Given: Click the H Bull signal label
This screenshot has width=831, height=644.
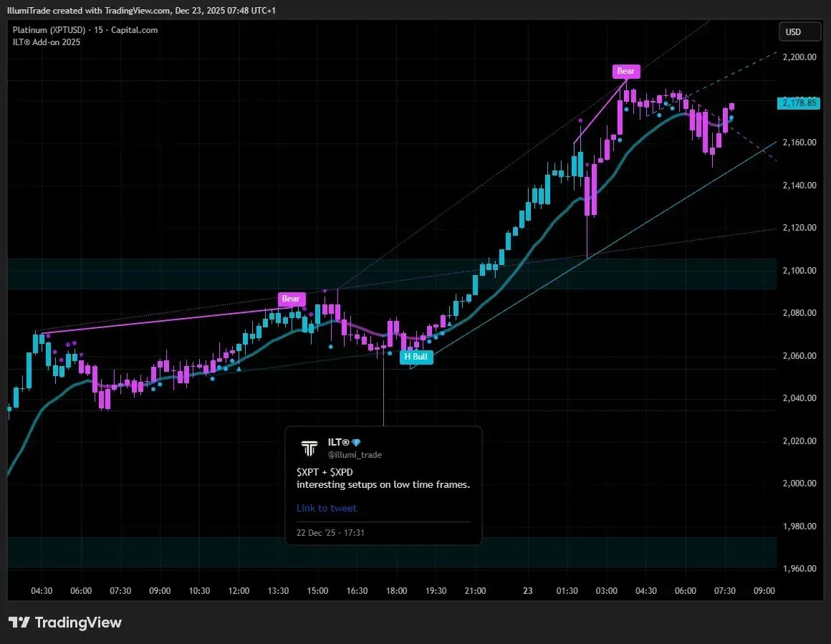Looking at the screenshot, I should coord(415,356).
